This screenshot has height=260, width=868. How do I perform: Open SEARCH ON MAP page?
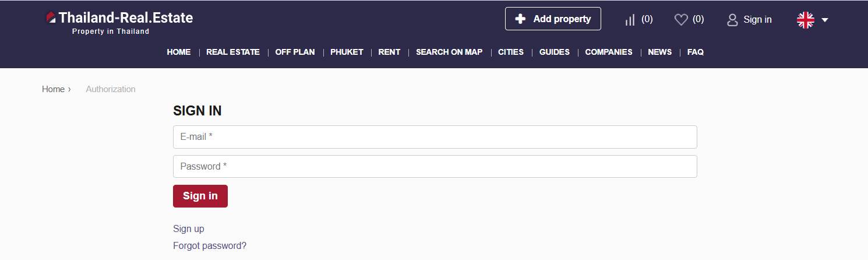tap(449, 52)
